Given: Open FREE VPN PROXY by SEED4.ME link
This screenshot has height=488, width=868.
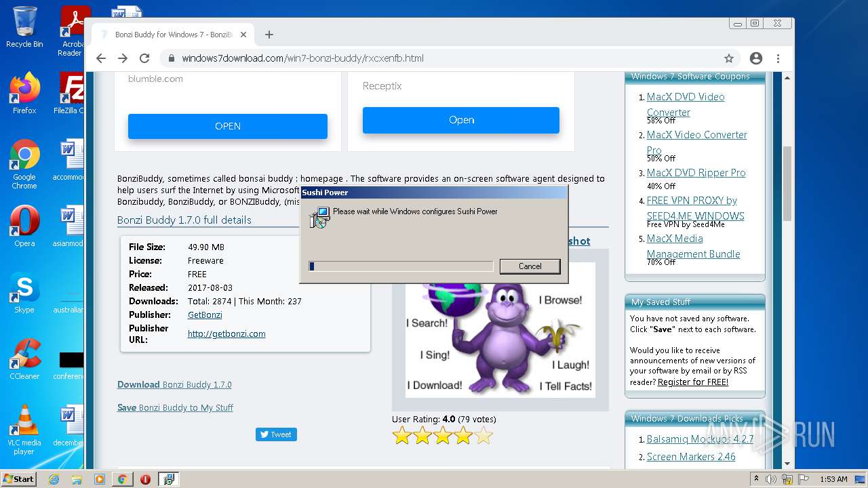Looking at the screenshot, I should [x=696, y=208].
